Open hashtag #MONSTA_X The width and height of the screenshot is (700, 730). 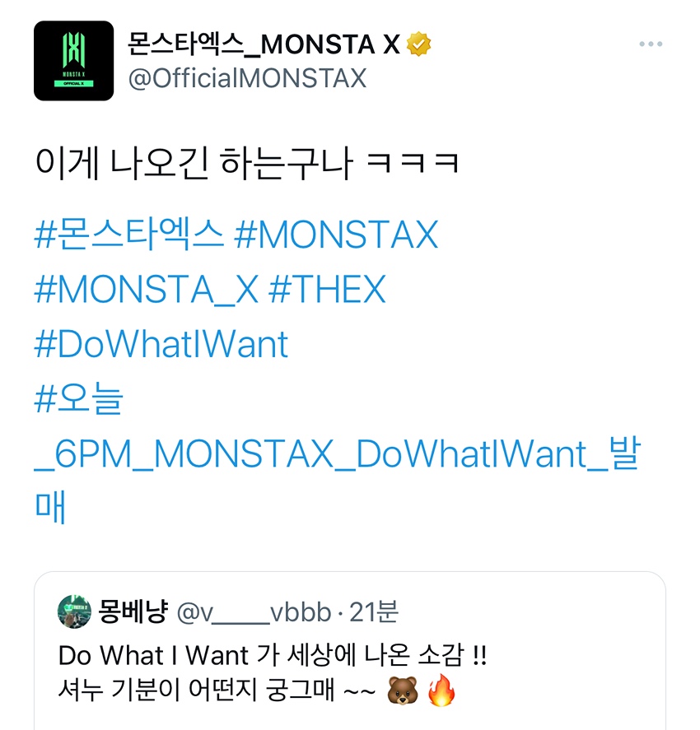click(x=147, y=289)
